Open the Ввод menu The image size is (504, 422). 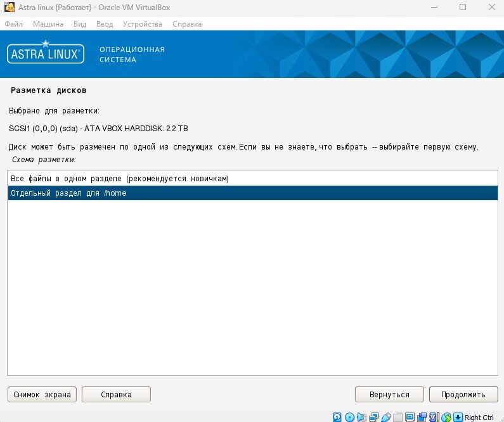coord(105,24)
